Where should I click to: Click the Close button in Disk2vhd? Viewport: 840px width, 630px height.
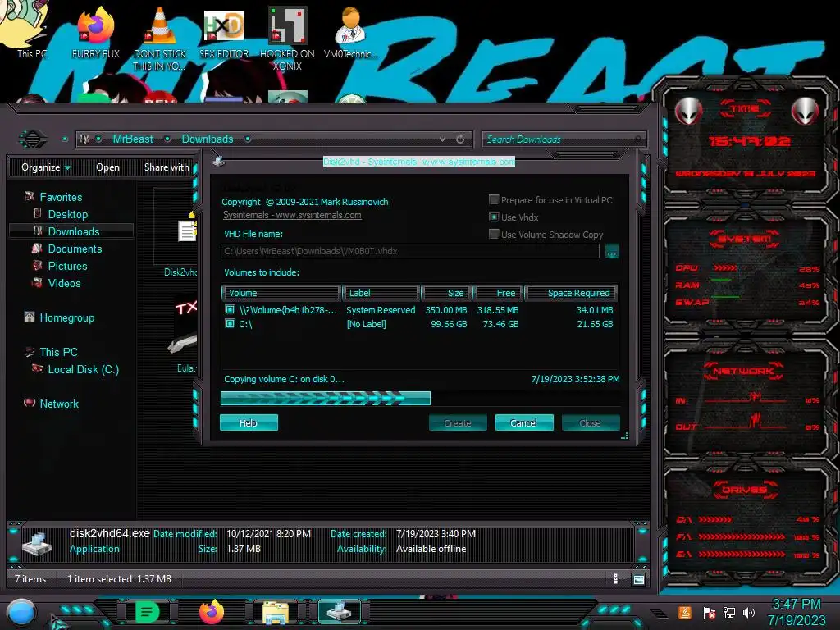[591, 422]
